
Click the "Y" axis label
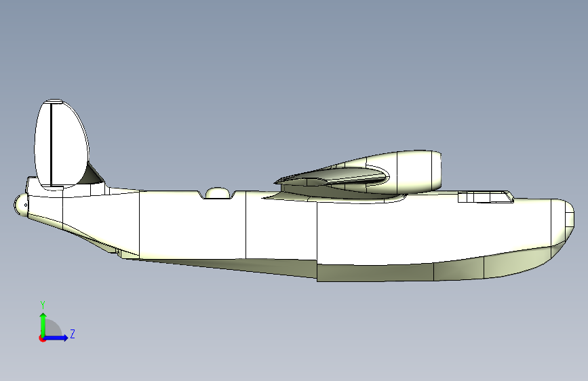tap(43, 304)
